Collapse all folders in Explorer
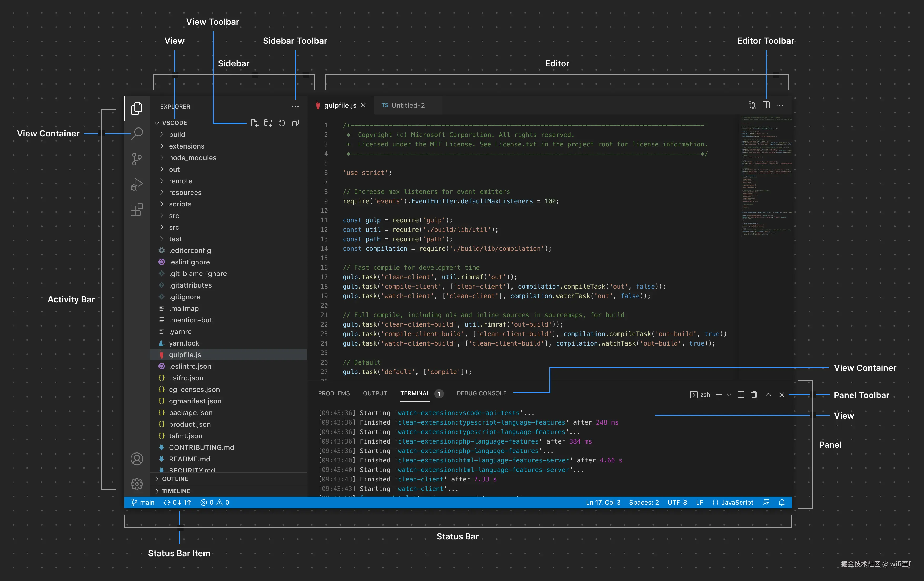 (x=295, y=123)
